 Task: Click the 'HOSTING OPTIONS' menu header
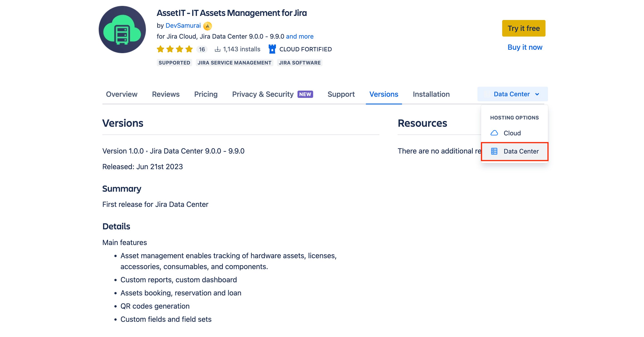click(514, 118)
